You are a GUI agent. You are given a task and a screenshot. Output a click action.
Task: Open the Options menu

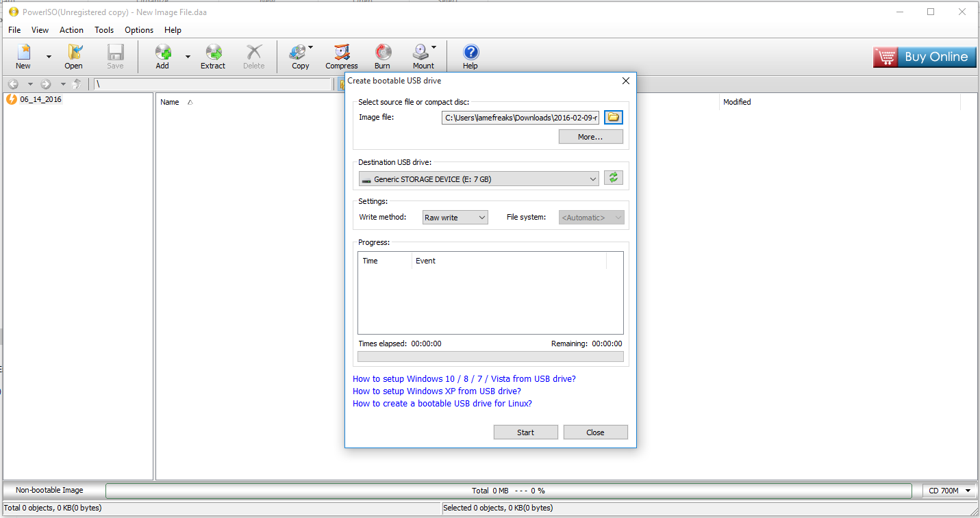(x=138, y=30)
